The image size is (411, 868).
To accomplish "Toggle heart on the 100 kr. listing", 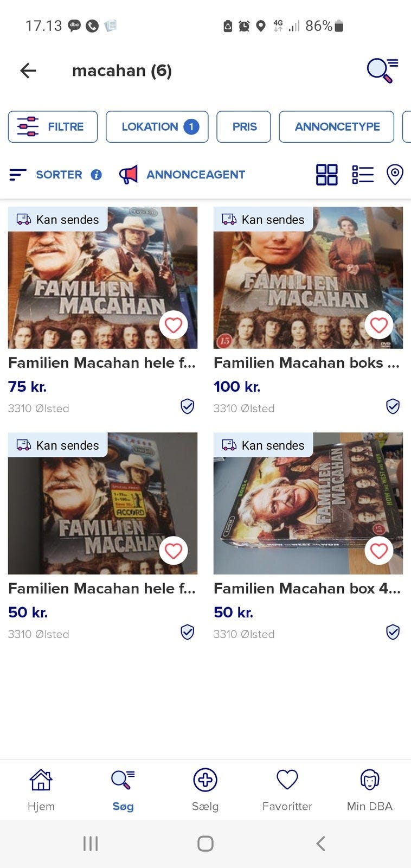I will point(378,325).
